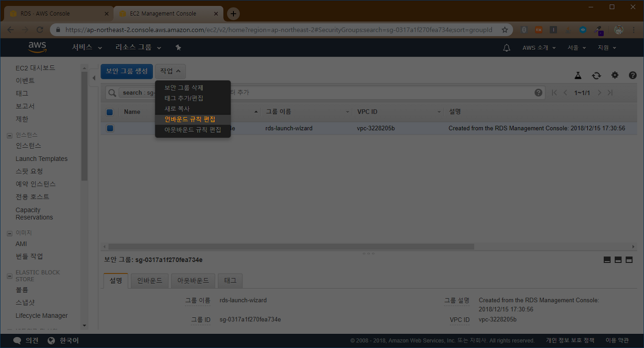This screenshot has height=348, width=644.
Task: Select 인바운드 규칙 편집 menu item
Action: 193,119
